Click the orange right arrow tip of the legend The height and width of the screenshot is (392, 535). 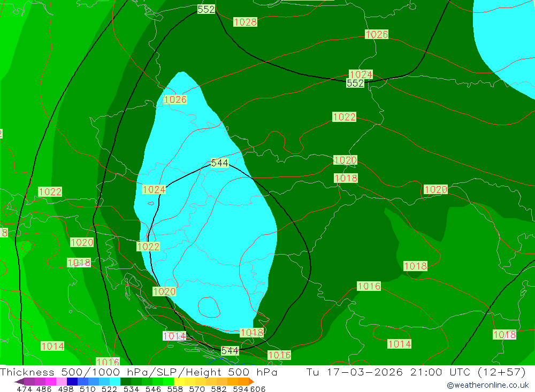[x=251, y=381]
